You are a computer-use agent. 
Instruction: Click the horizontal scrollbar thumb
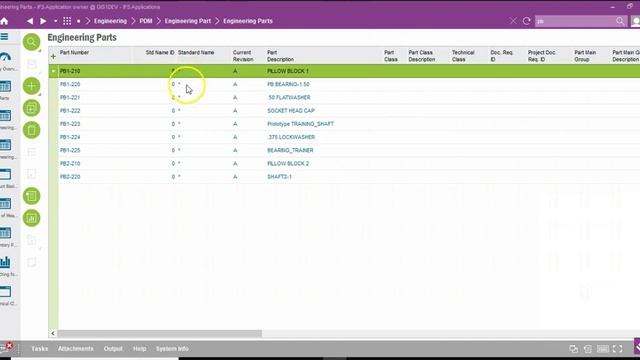(x=160, y=333)
